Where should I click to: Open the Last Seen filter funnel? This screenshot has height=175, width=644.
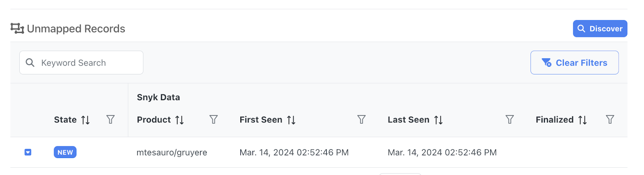point(510,119)
